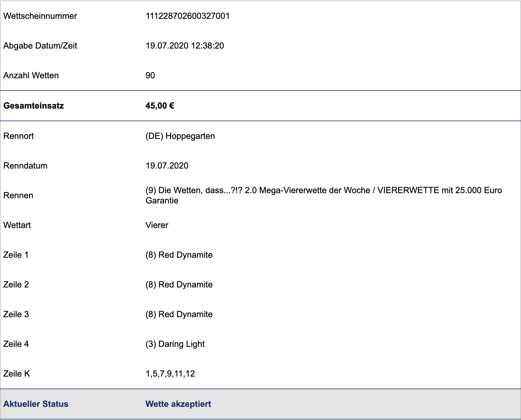Click the Rennen label
The width and height of the screenshot is (521, 420).
tap(18, 195)
